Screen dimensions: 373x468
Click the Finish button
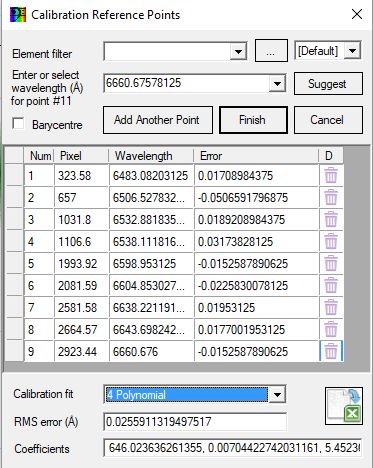pyautogui.click(x=253, y=120)
